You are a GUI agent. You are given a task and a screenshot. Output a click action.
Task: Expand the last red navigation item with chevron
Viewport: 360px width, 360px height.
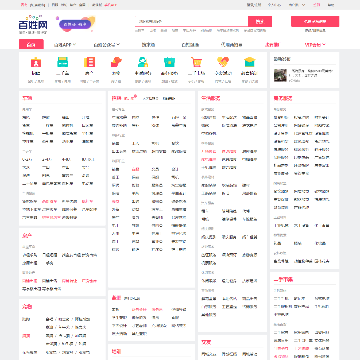(x=315, y=45)
